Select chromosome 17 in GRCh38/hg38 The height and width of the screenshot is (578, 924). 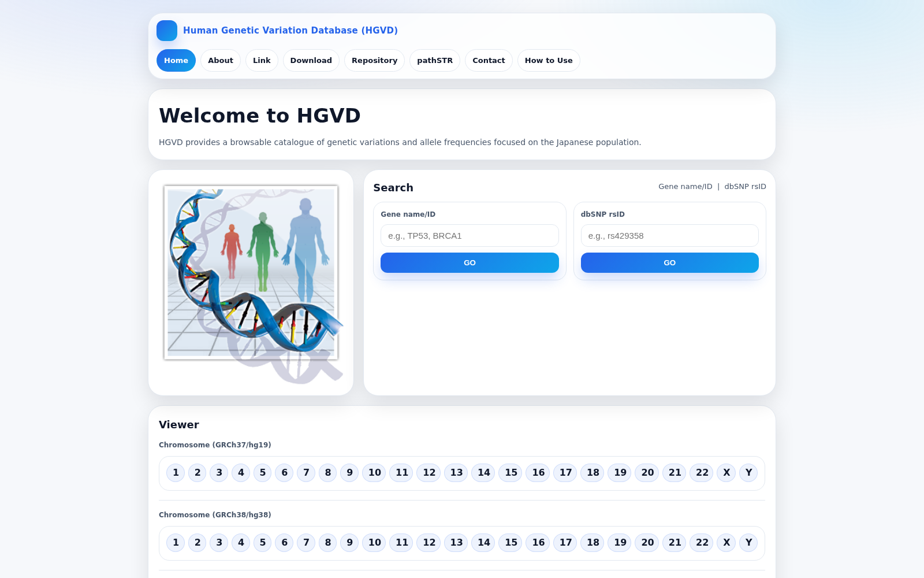tap(565, 543)
